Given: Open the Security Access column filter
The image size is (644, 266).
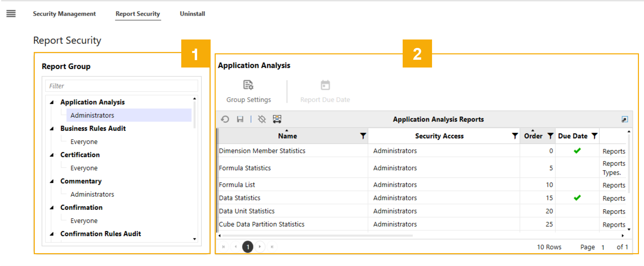Looking at the screenshot, I should pos(515,136).
